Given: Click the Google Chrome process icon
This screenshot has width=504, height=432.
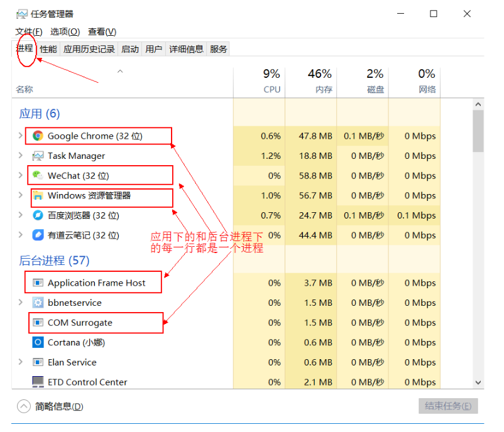Looking at the screenshot, I should pyautogui.click(x=38, y=136).
